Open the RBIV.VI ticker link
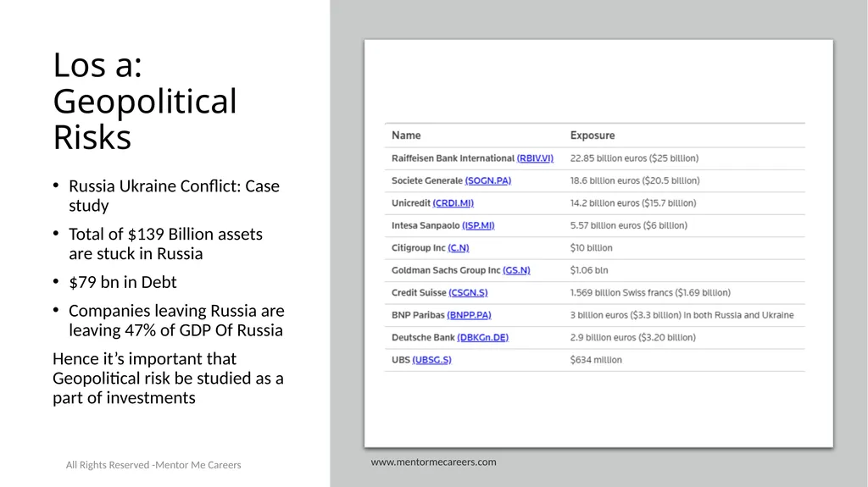Screen dimensions: 868x487 click(535, 158)
